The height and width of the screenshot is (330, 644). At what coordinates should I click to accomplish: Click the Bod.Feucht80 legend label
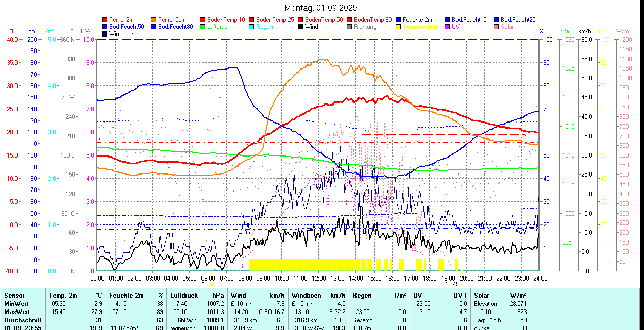pyautogui.click(x=175, y=27)
